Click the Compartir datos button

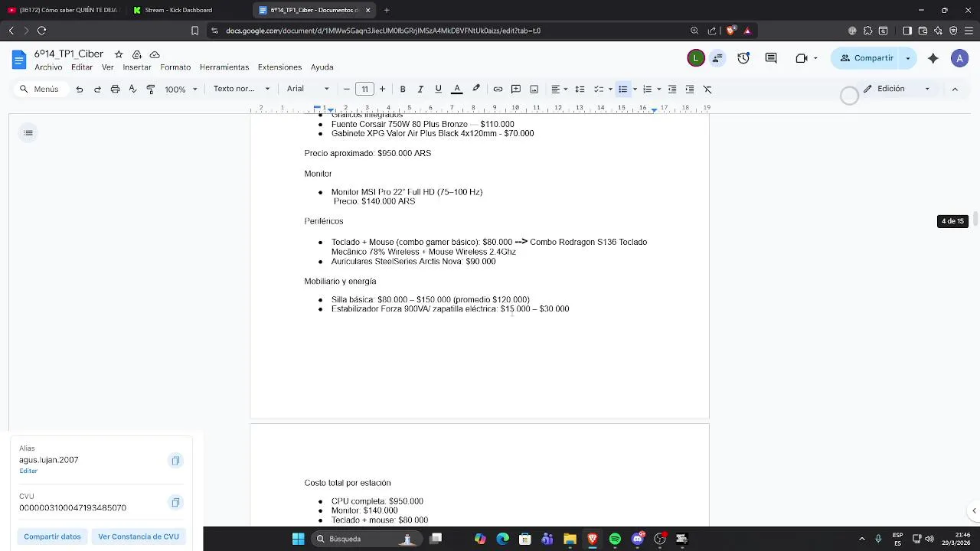click(x=52, y=536)
